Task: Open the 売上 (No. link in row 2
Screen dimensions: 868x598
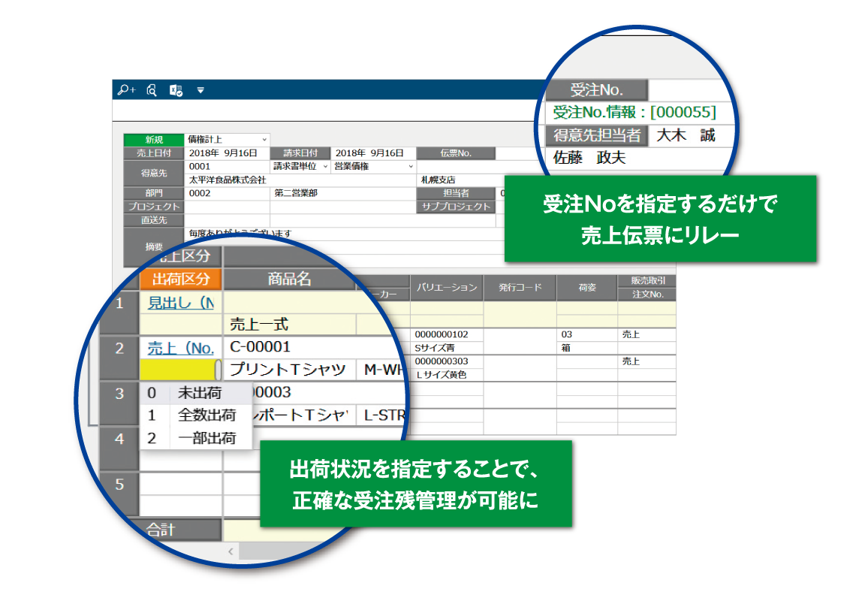Action: [181, 349]
